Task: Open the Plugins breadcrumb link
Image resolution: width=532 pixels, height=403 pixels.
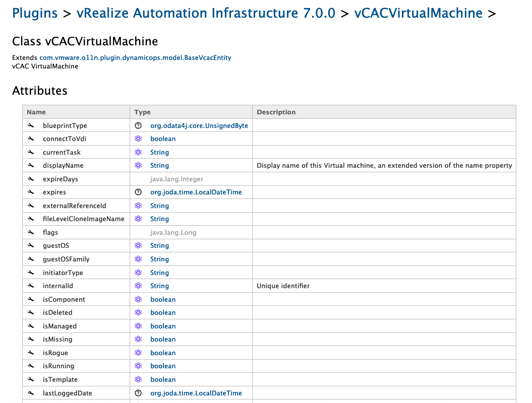Action: point(35,13)
